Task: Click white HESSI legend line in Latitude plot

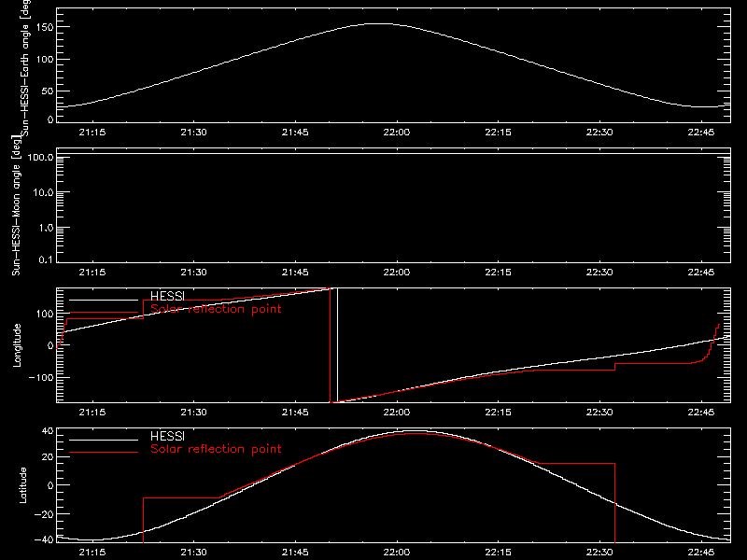Action: pos(104,440)
